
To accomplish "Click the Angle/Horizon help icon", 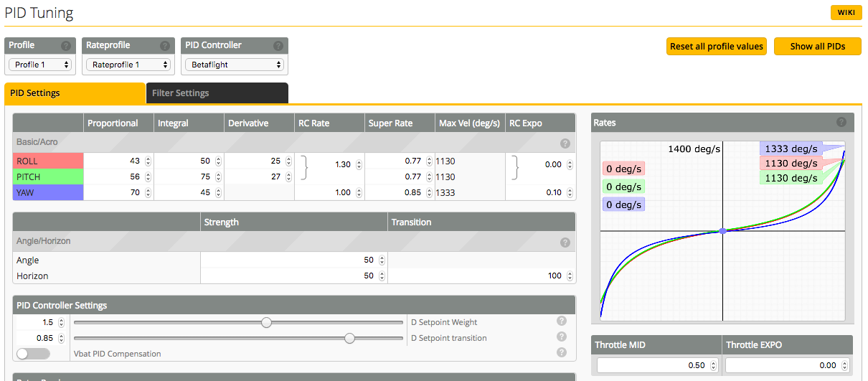I will [565, 242].
